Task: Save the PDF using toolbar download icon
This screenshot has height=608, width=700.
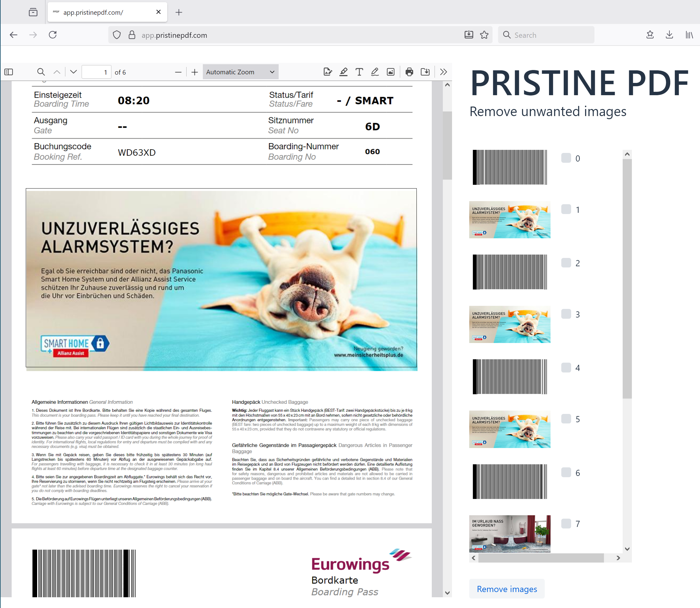Action: point(425,72)
